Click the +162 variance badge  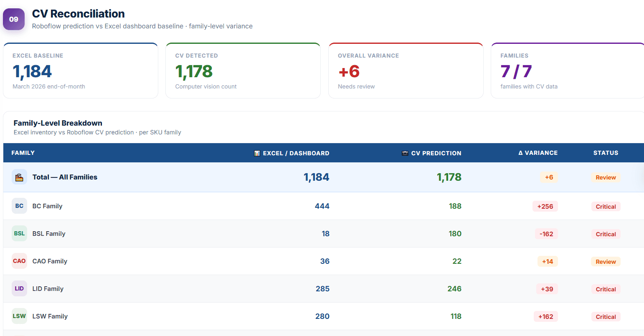[546, 317]
